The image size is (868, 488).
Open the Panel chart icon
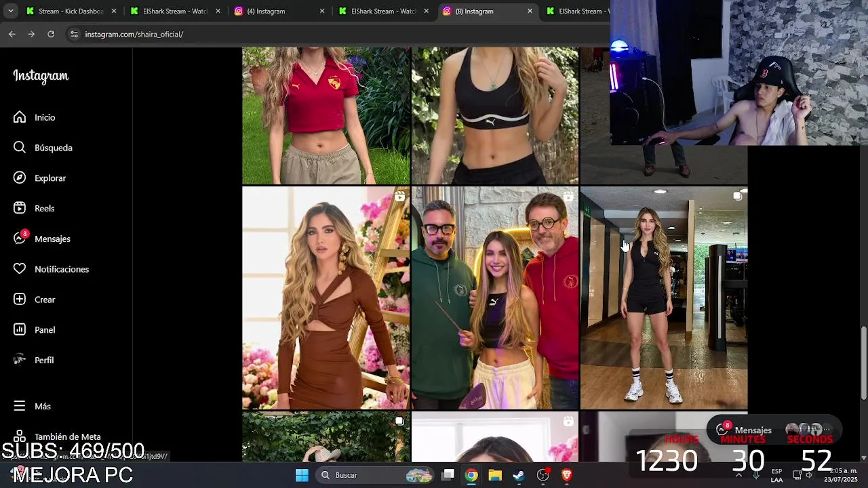[x=20, y=330]
